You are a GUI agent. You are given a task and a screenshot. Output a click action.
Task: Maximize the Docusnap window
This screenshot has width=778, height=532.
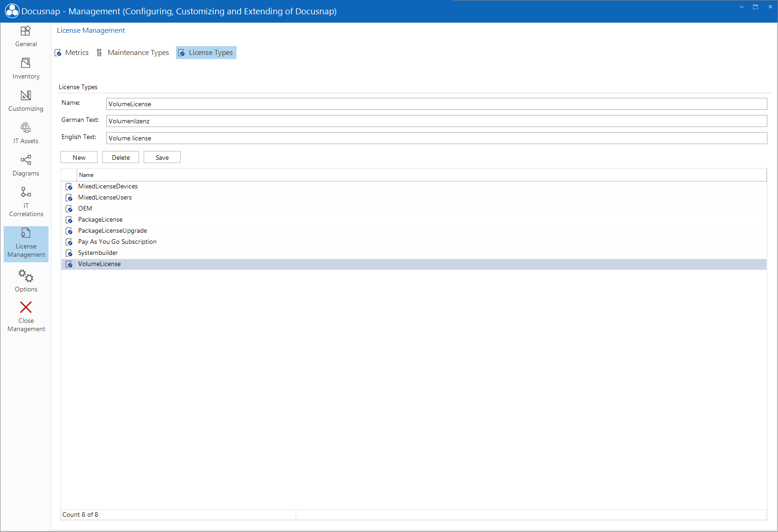756,7
